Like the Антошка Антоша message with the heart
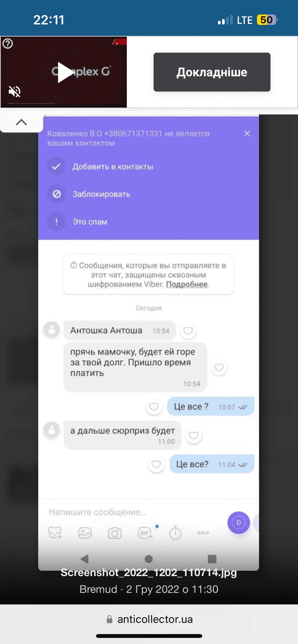This screenshot has height=644, width=298. click(188, 331)
